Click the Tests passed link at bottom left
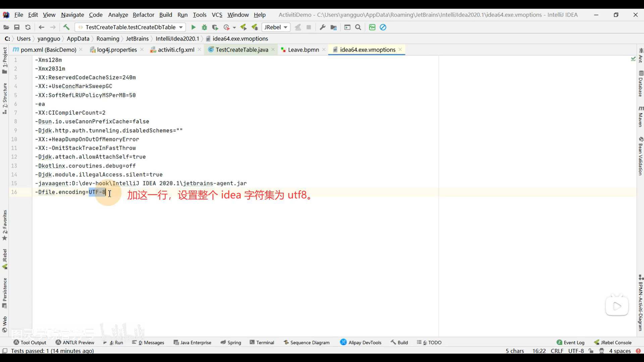The height and width of the screenshot is (362, 644). coord(52,351)
